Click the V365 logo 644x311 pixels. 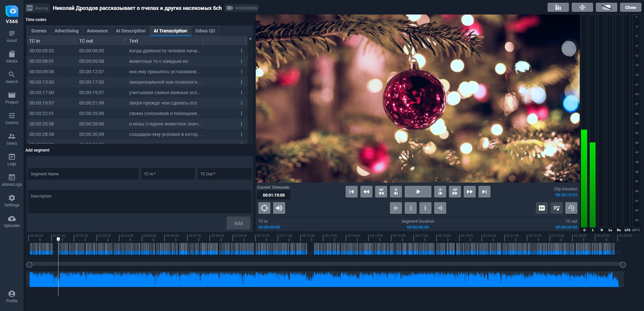pyautogui.click(x=12, y=14)
